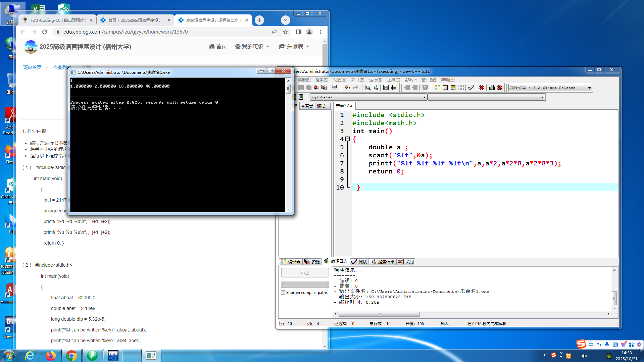Image resolution: width=644 pixels, height=362 pixels.
Task: Open the 运行[R] menu in Dev-C++
Action: coord(376,80)
